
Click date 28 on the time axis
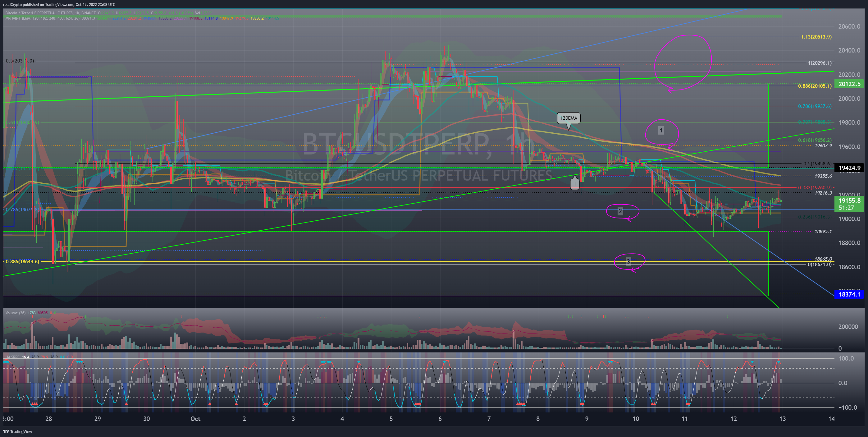48,418
